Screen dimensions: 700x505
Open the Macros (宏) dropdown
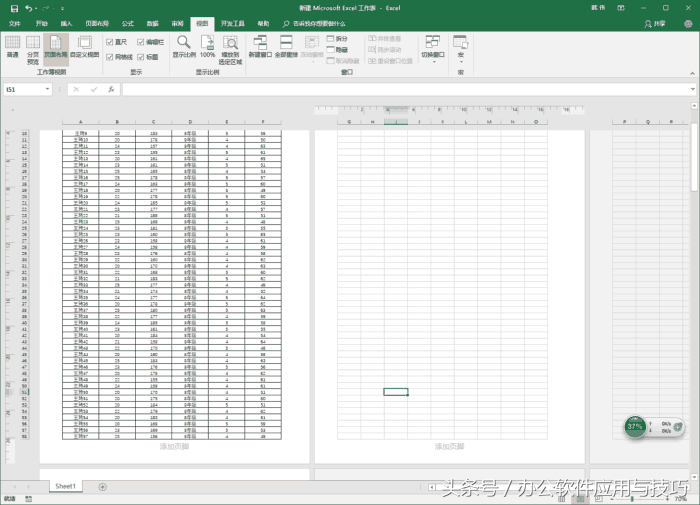click(x=461, y=49)
